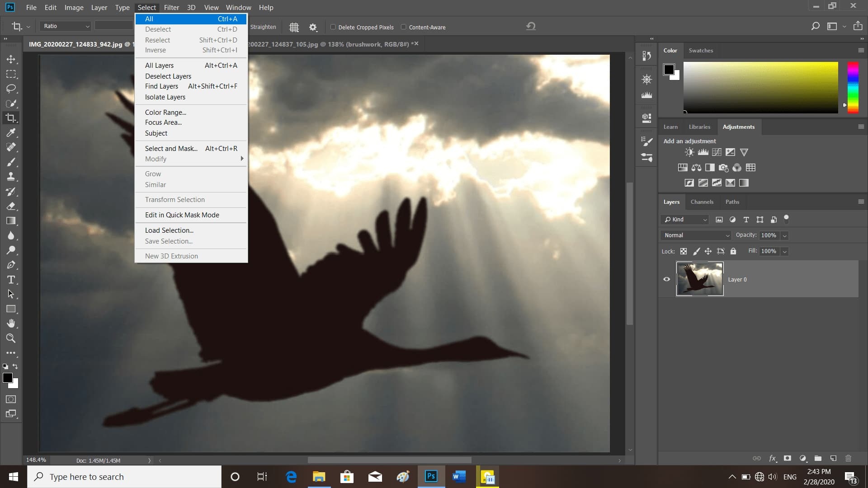Enable the Content-Aware checkbox

[x=404, y=27]
